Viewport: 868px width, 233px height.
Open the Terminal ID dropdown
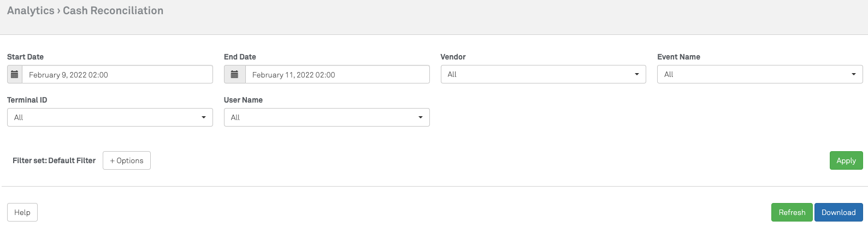click(x=110, y=117)
